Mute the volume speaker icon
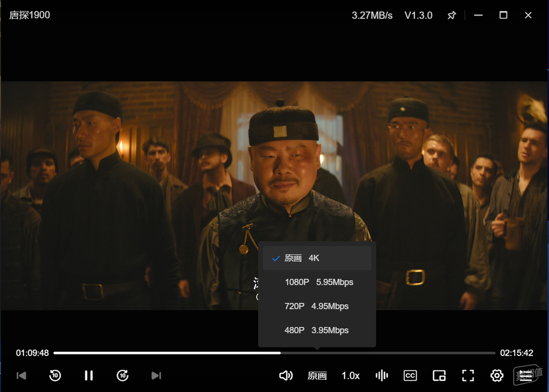The width and height of the screenshot is (549, 392). click(286, 375)
